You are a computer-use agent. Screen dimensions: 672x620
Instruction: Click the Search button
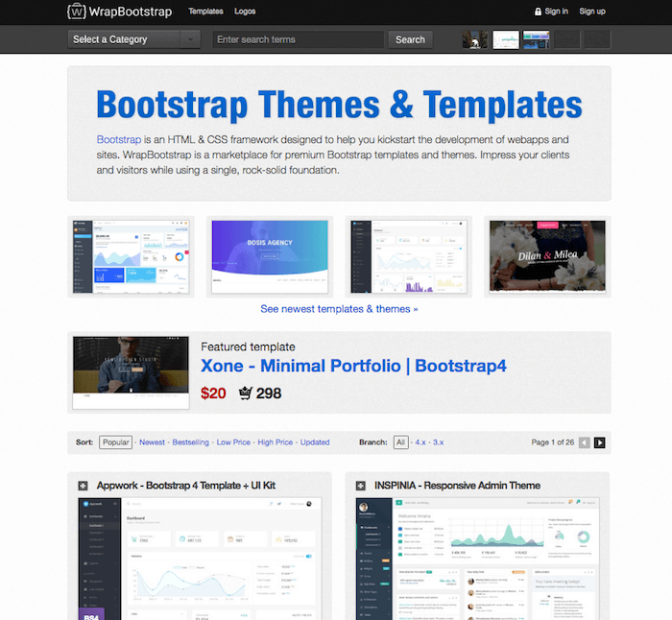pos(410,39)
